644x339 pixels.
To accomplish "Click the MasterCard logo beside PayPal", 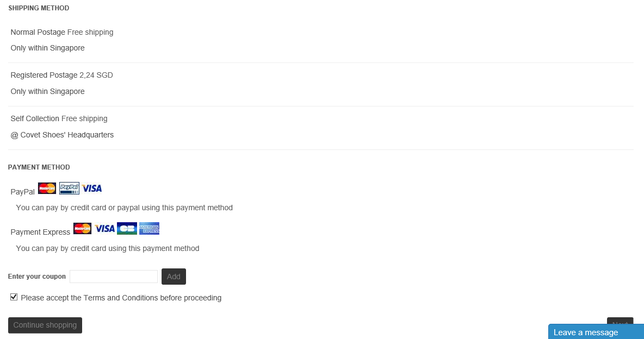I will pyautogui.click(x=47, y=189).
